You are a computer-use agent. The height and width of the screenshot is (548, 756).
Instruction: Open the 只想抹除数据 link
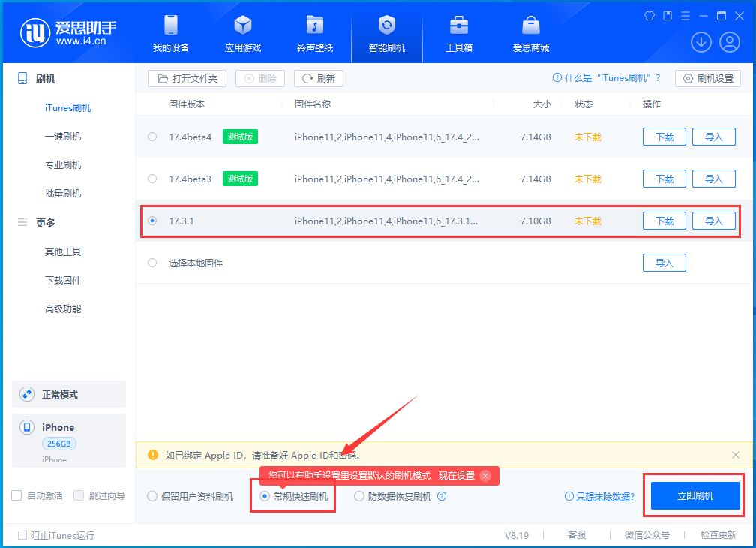pos(604,496)
